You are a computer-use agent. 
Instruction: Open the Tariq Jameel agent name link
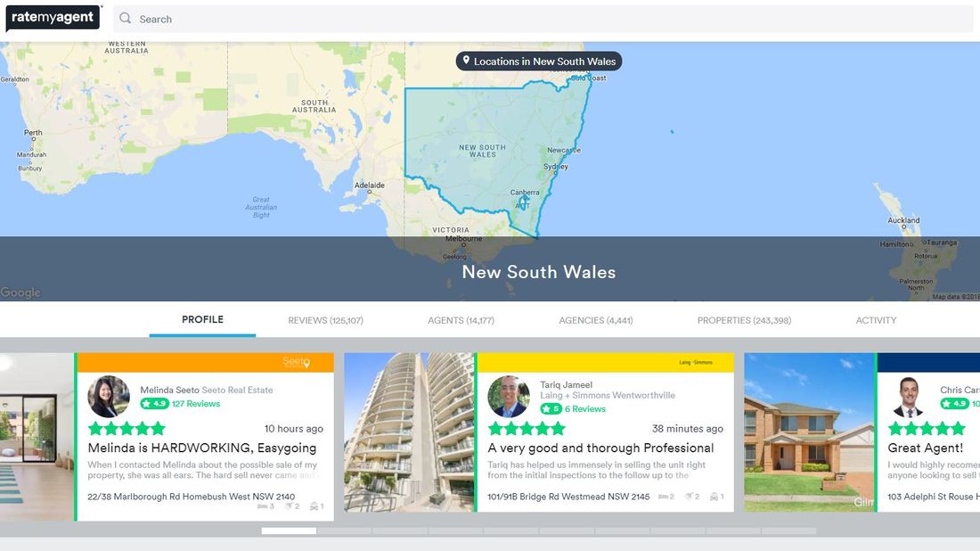[x=567, y=384]
